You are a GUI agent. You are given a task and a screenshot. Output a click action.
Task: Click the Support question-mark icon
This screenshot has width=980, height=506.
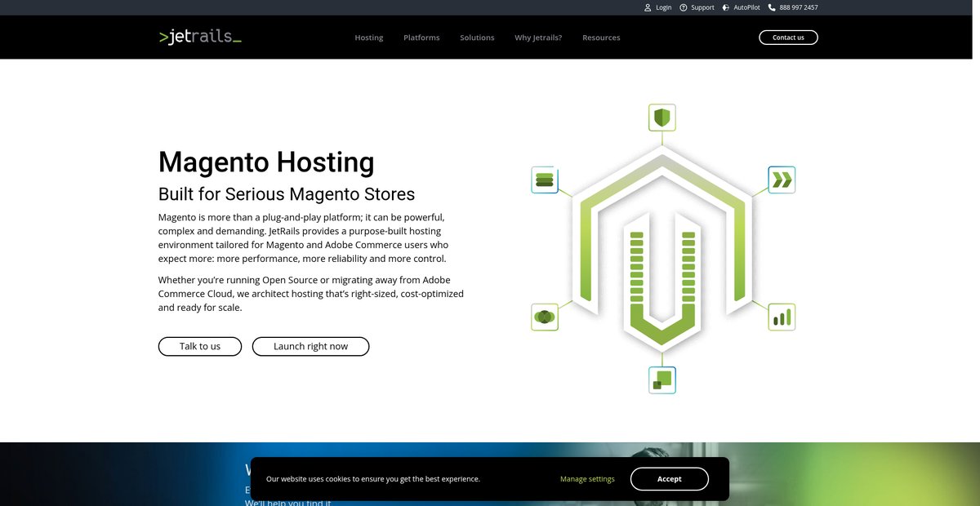coord(684,7)
